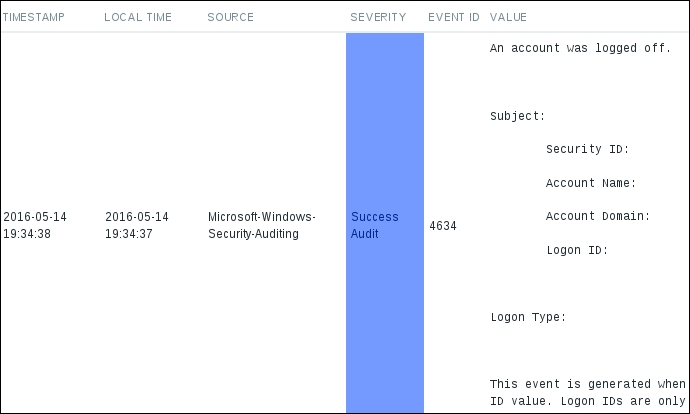This screenshot has width=690, height=414.
Task: Select the 'ID value. Logon IDs are only' line
Action: [587, 401]
